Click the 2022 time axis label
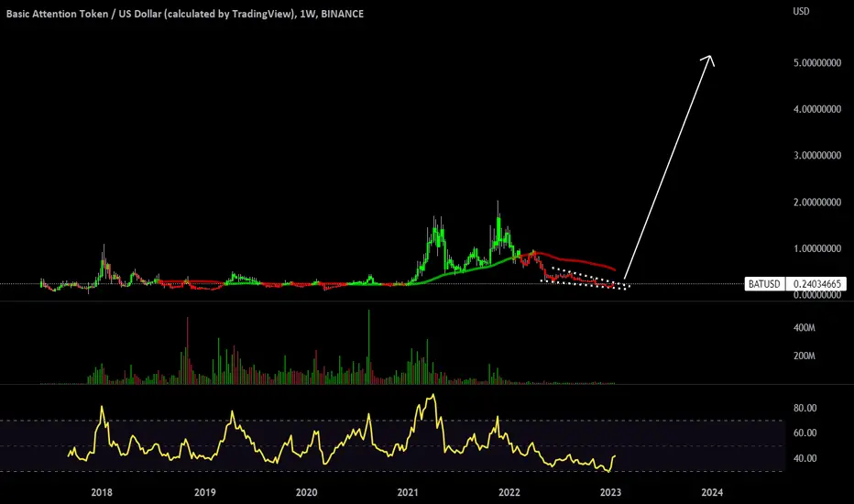Image resolution: width=854 pixels, height=504 pixels. coord(509,493)
